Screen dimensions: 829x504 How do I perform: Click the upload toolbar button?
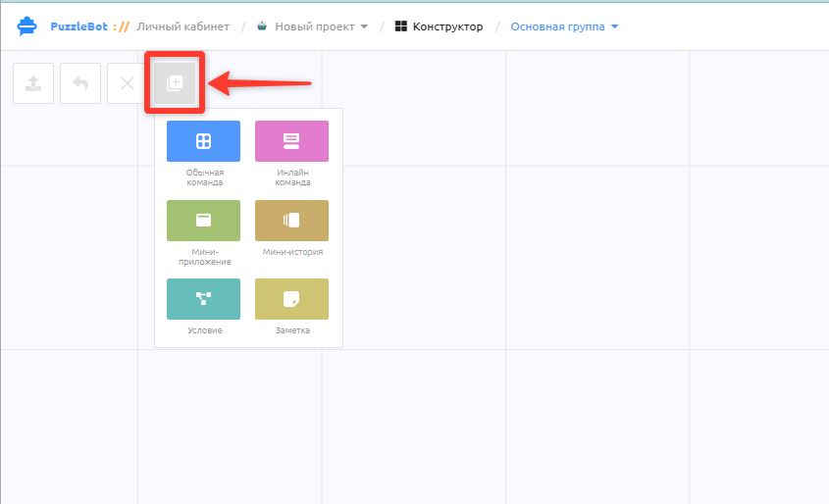(33, 83)
